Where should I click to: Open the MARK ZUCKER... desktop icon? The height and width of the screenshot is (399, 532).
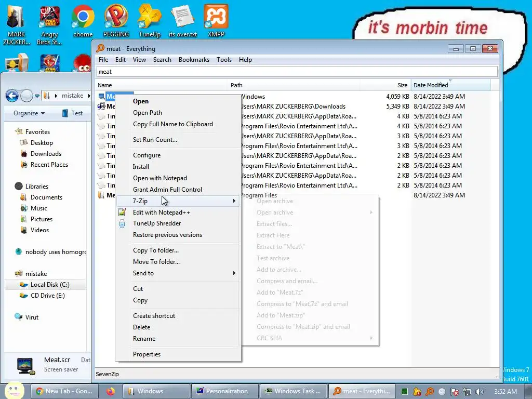coord(16,25)
